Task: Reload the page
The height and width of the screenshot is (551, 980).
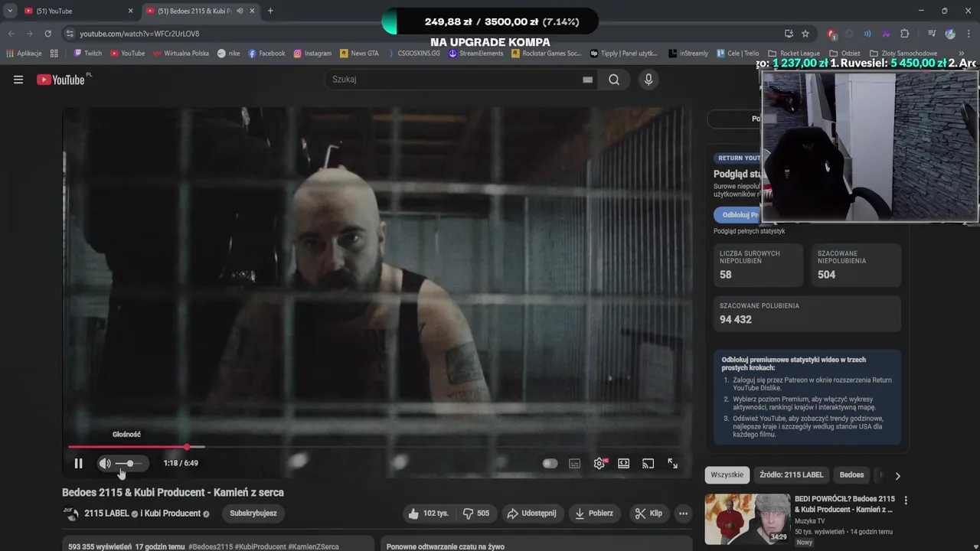Action: tap(47, 34)
